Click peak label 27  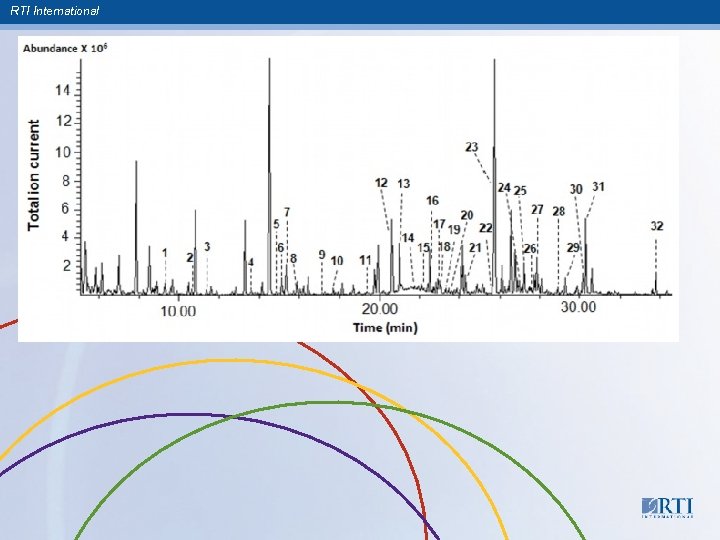(x=537, y=210)
